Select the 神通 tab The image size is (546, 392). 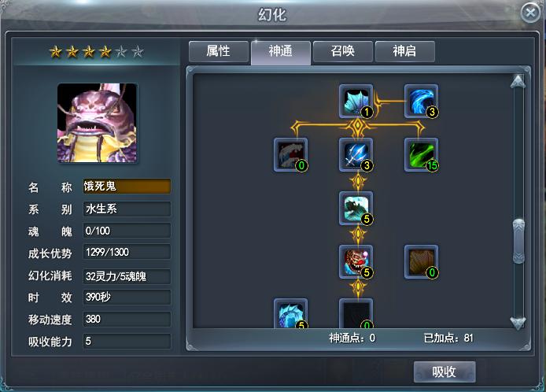tap(281, 52)
